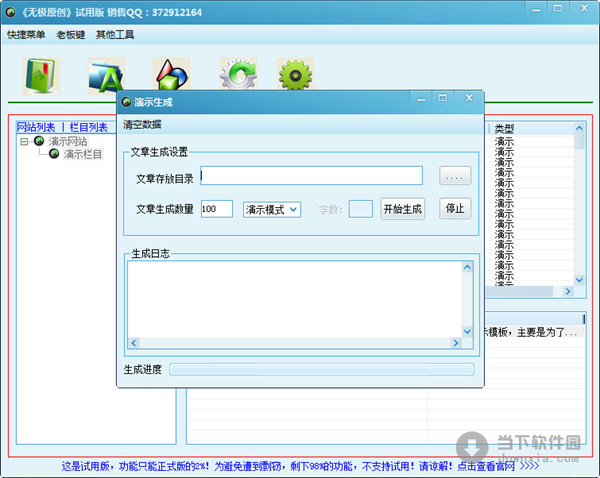This screenshot has width=600, height=478.
Task: Click the 文章生成数量 input box showing 100
Action: pos(216,209)
